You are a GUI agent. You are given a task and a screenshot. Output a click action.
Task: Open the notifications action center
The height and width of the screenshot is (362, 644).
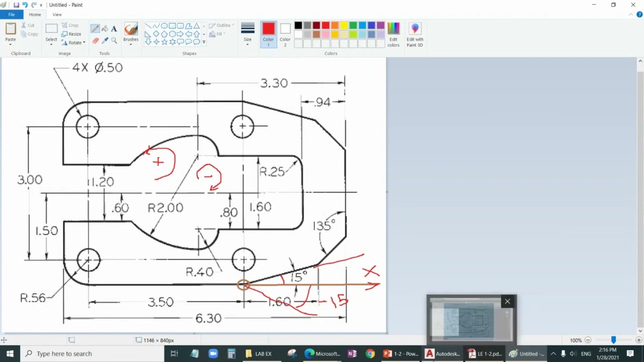(630, 354)
